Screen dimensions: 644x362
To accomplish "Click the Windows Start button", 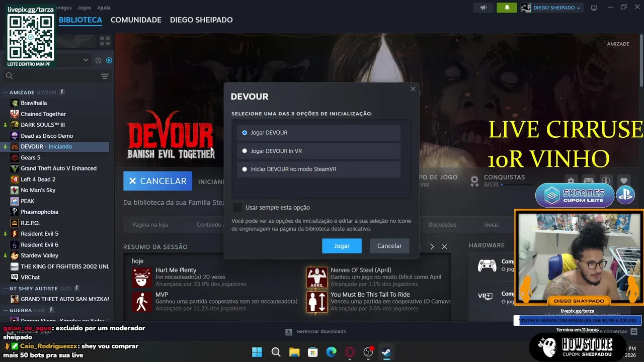I will (257, 352).
